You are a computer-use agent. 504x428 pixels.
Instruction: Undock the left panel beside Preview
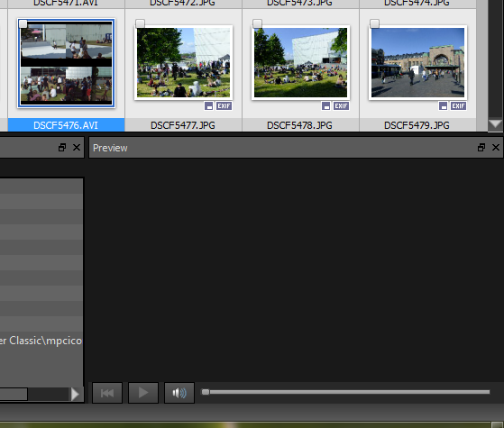click(62, 148)
